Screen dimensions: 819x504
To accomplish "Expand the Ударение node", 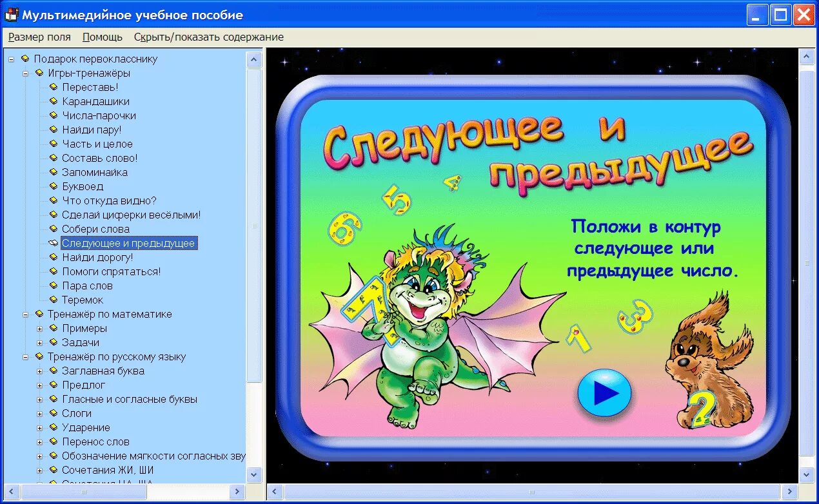I will (40, 427).
